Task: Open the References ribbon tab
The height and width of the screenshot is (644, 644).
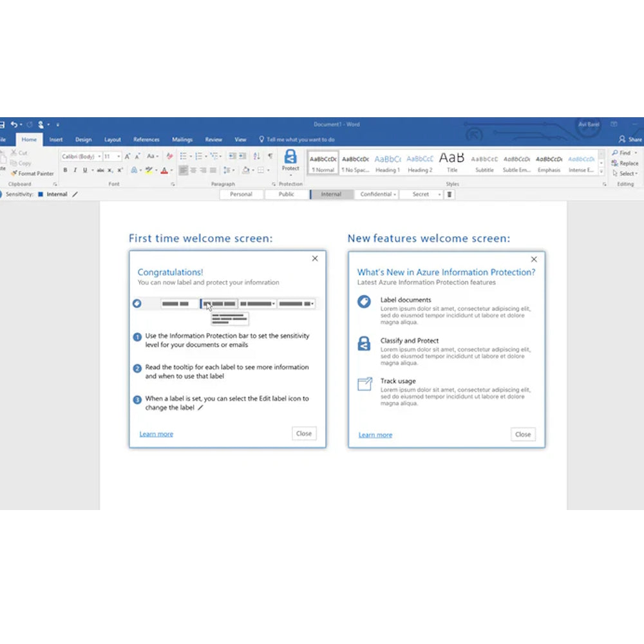Action: [x=146, y=140]
